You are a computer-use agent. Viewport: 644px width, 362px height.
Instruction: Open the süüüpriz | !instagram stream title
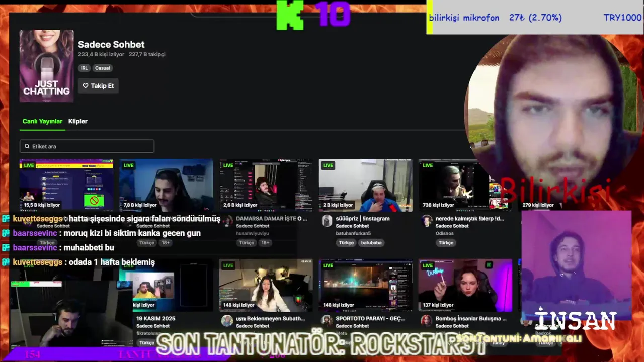(363, 219)
